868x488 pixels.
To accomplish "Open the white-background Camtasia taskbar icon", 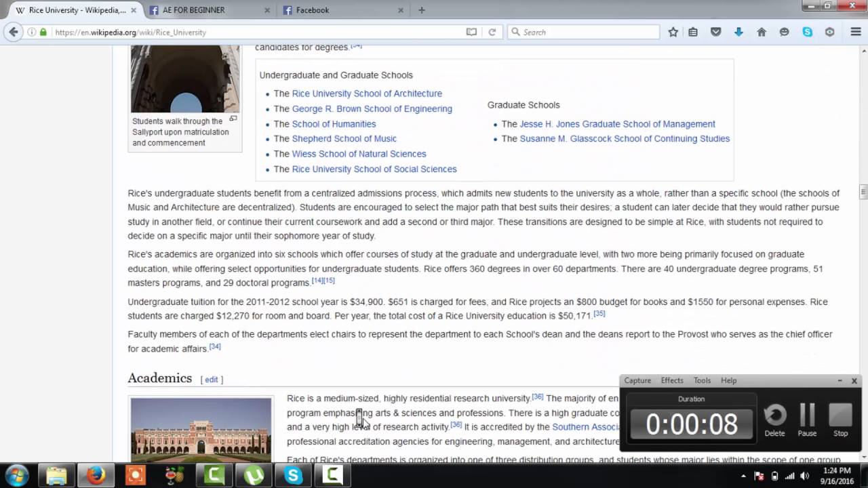I will 332,475.
